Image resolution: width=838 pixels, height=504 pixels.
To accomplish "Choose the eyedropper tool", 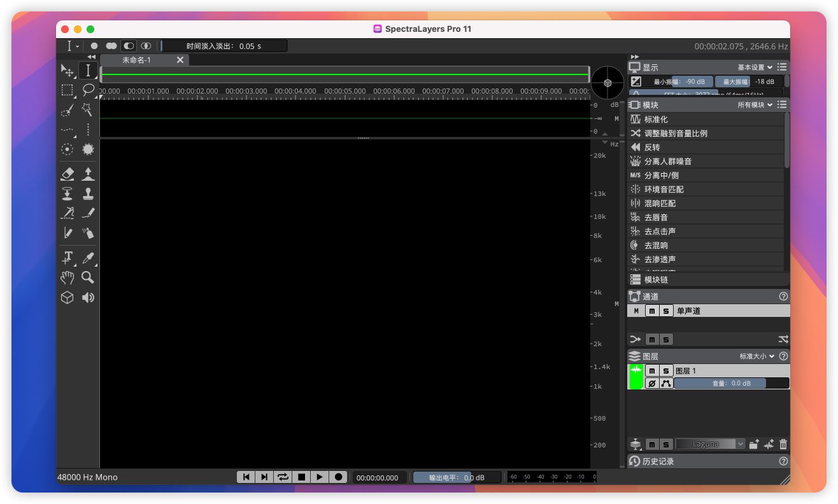I will click(x=88, y=258).
